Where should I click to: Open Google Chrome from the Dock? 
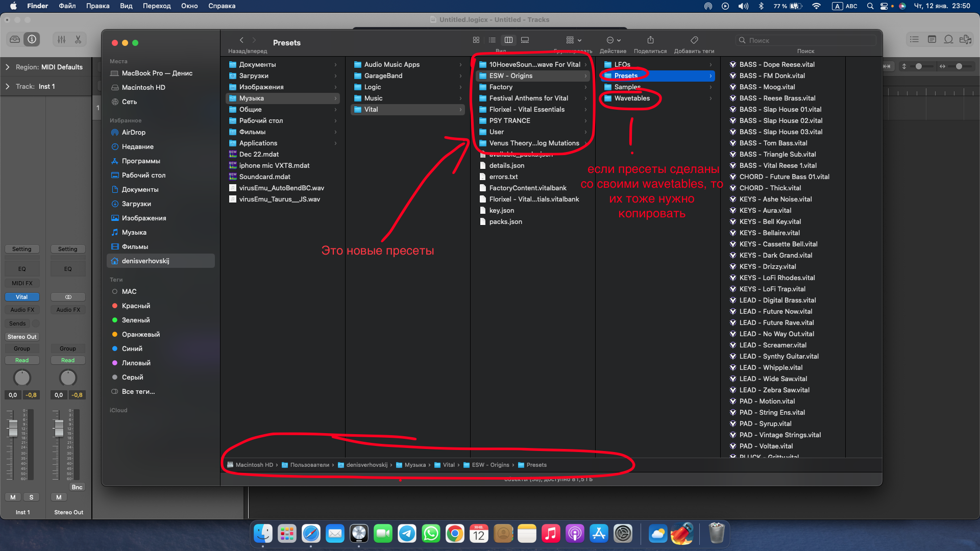[455, 534]
